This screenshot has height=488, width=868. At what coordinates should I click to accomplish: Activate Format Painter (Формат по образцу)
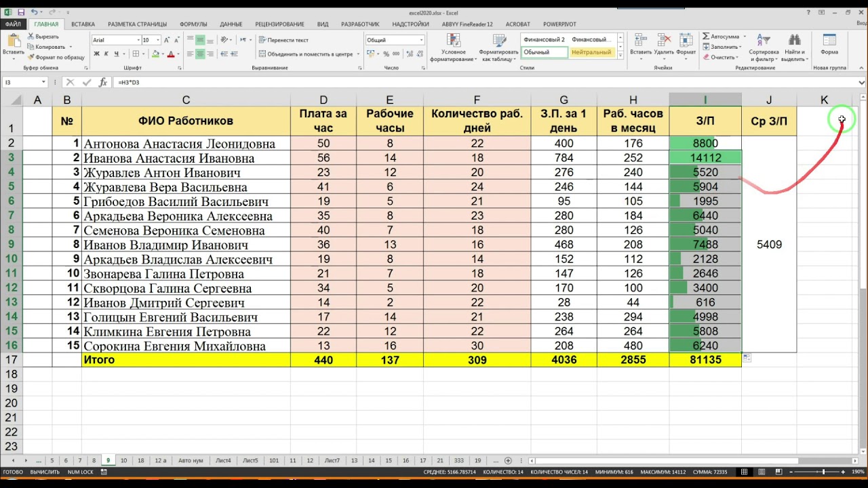tap(56, 57)
